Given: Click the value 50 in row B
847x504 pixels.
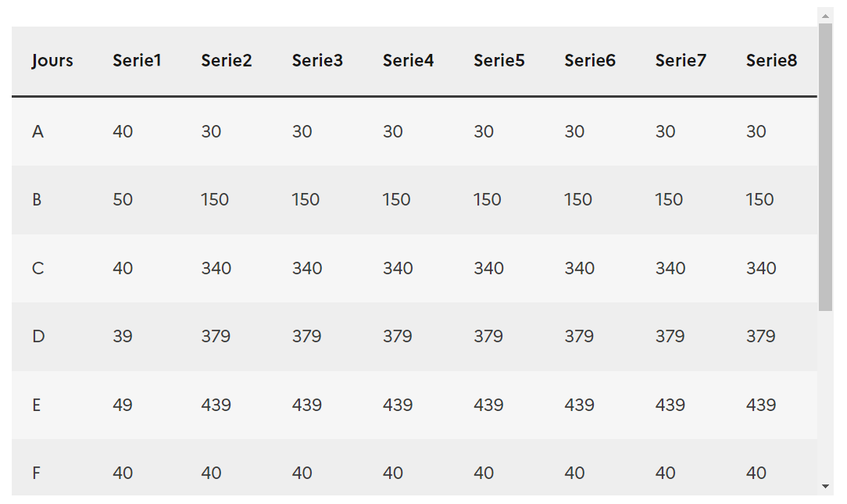Looking at the screenshot, I should (x=123, y=199).
